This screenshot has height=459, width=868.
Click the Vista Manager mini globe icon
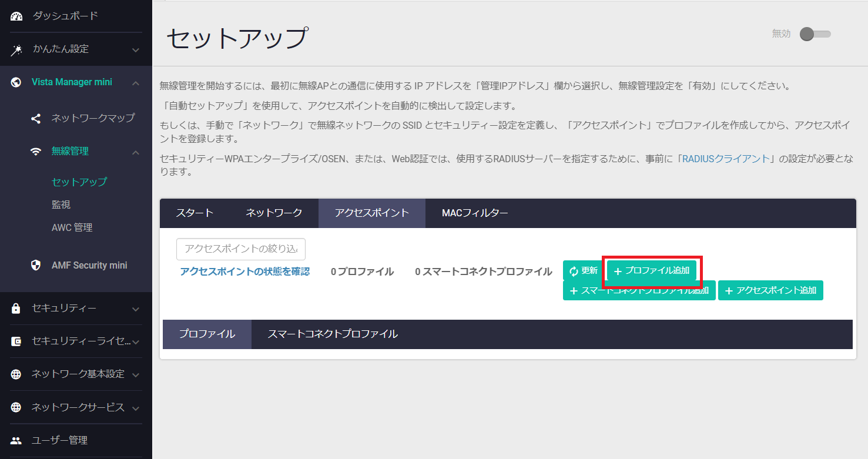tap(16, 82)
